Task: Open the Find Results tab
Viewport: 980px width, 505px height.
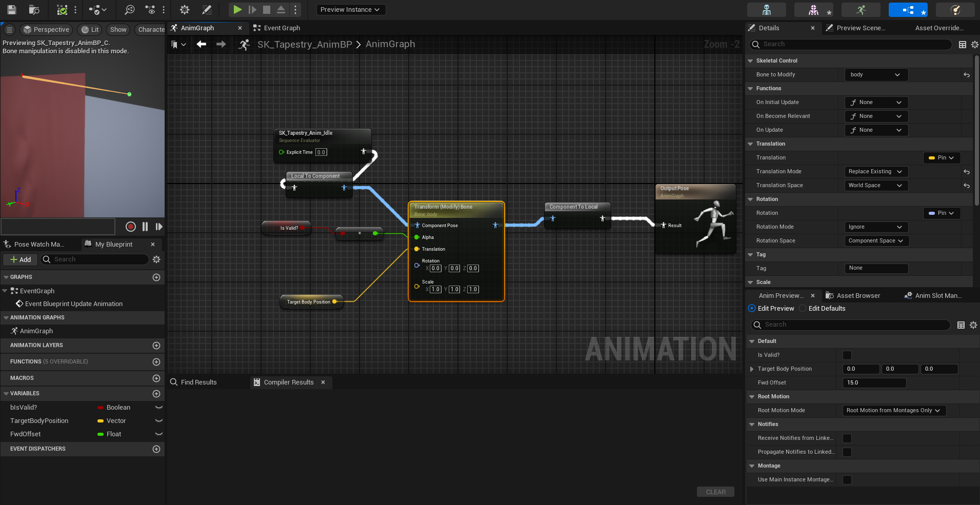Action: (193, 382)
